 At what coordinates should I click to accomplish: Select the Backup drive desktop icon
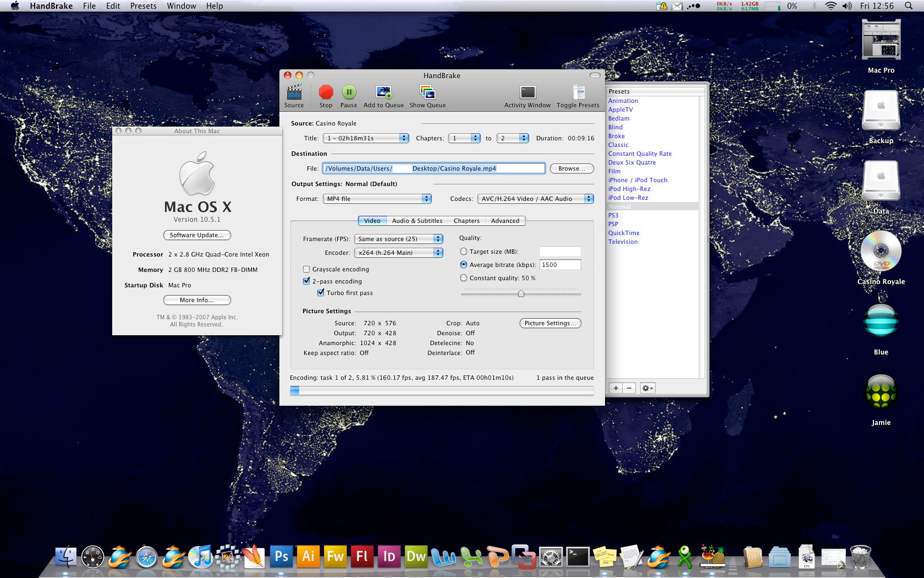[x=881, y=110]
